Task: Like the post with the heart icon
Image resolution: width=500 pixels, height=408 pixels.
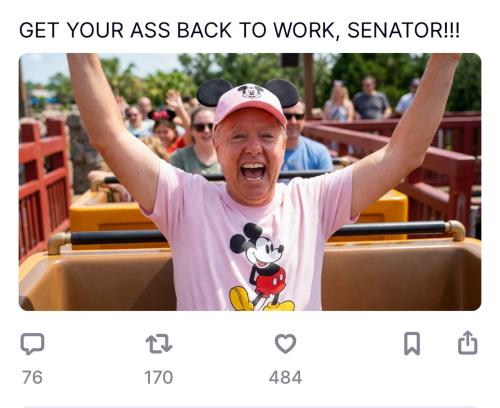Action: pyautogui.click(x=285, y=343)
